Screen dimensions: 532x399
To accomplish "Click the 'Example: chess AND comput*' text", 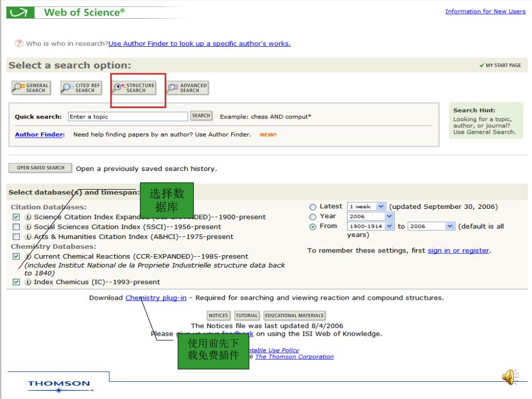I will click(x=265, y=117).
